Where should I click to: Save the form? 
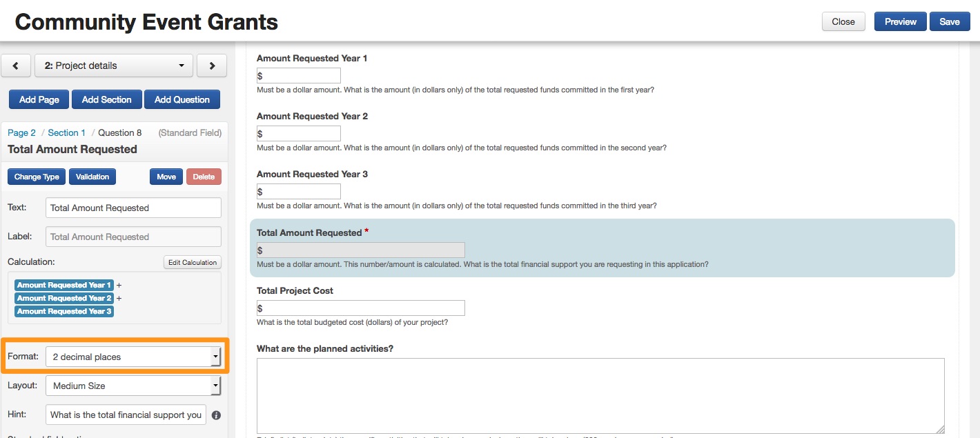(x=950, y=21)
